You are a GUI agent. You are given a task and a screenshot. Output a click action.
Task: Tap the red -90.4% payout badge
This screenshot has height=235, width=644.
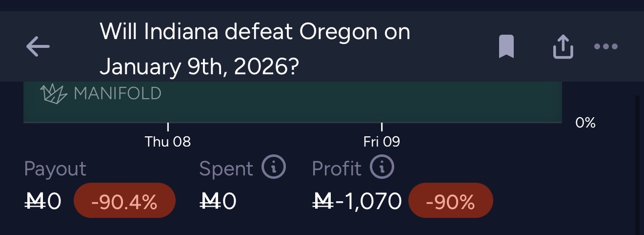tap(124, 200)
